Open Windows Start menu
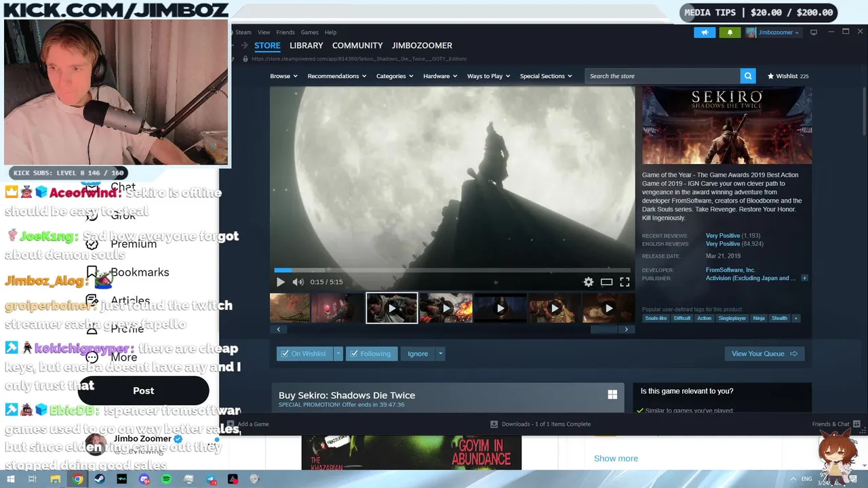This screenshot has height=488, width=868. click(x=10, y=479)
